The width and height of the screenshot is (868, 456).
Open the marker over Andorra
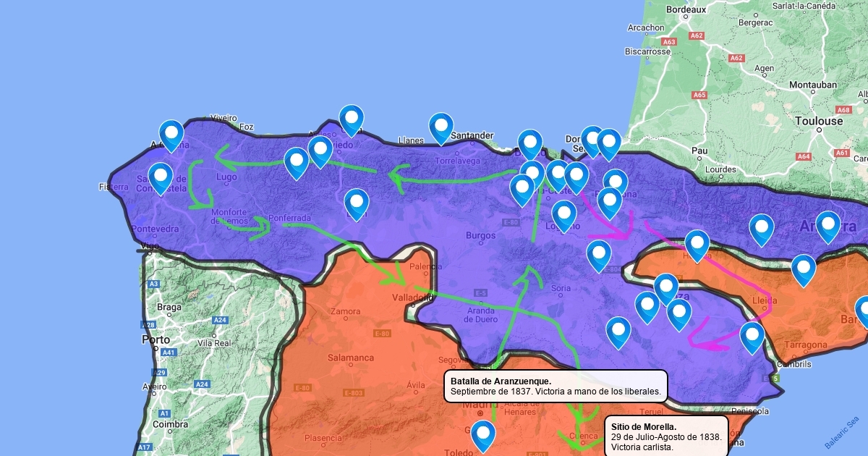point(827,226)
